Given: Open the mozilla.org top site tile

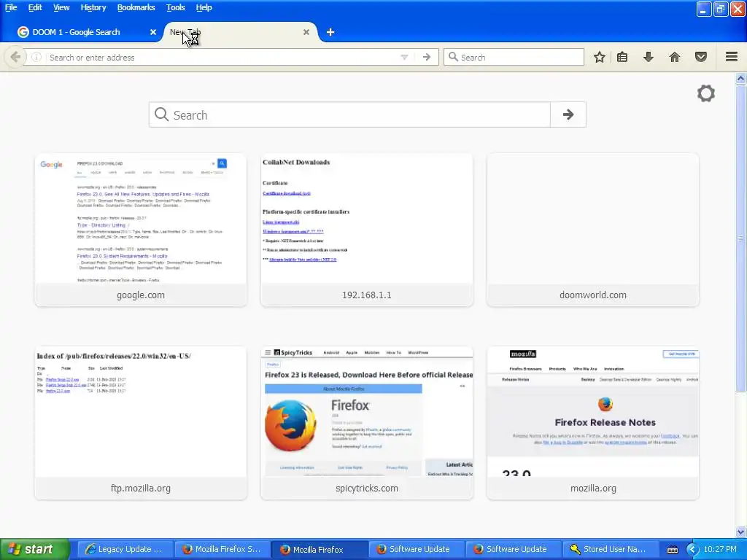Looking at the screenshot, I should tap(592, 423).
